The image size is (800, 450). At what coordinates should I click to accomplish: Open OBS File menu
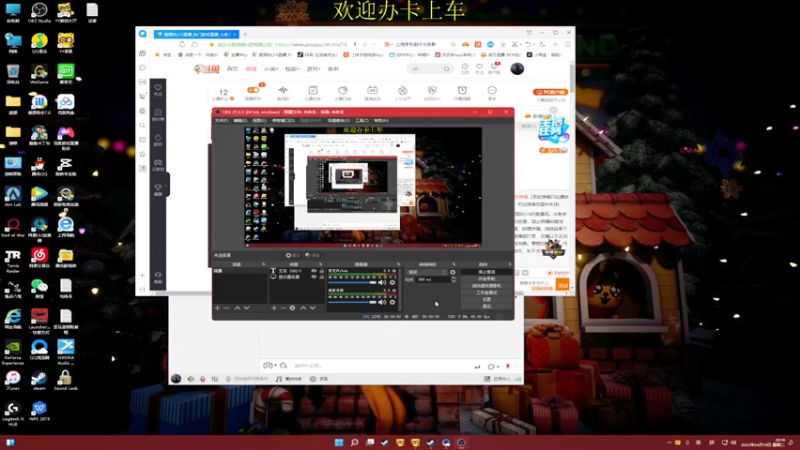click(221, 120)
